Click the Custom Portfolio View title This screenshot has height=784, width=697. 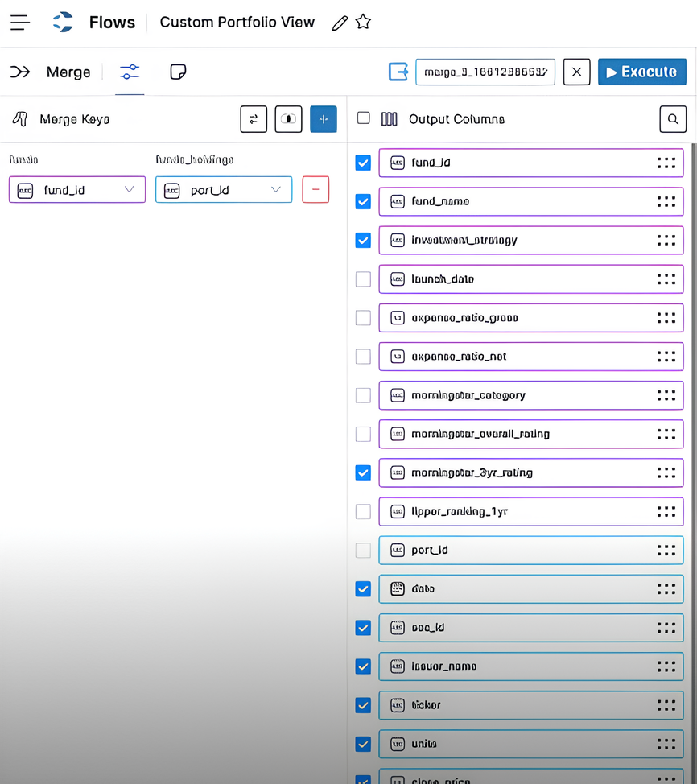pyautogui.click(x=237, y=22)
